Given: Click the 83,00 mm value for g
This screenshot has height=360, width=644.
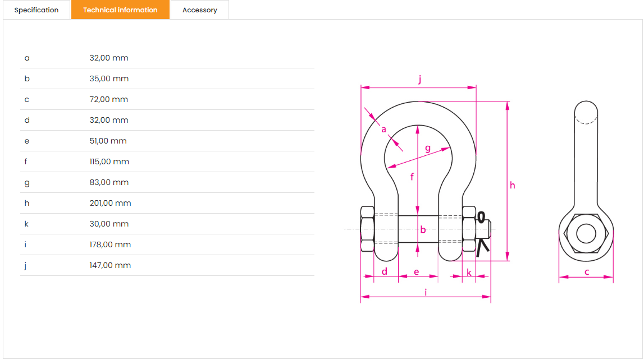Looking at the screenshot, I should point(109,182).
